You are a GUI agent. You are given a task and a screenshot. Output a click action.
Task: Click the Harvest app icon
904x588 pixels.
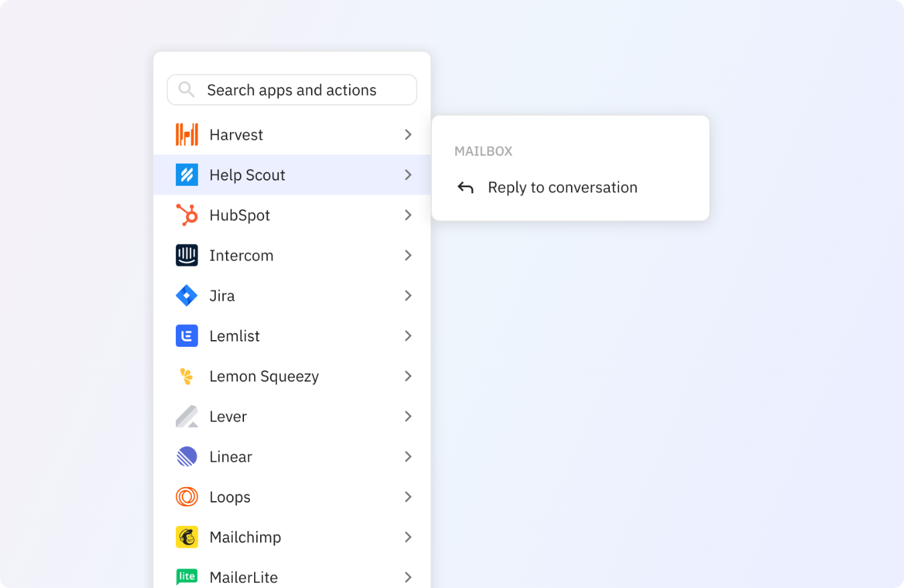187,134
